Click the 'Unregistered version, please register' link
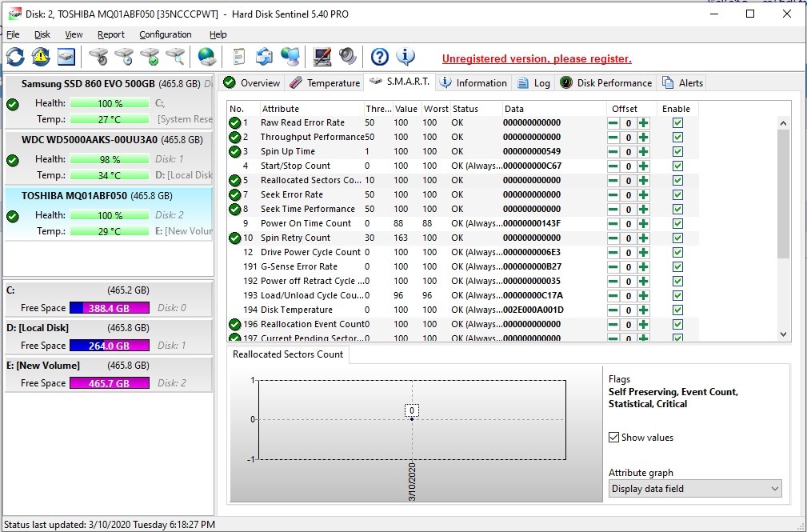The width and height of the screenshot is (807, 532). 537,58
